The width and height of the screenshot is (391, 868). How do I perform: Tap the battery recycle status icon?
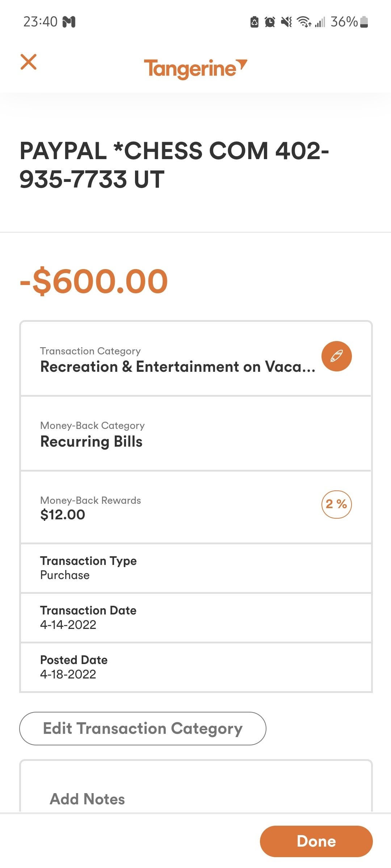(x=255, y=22)
